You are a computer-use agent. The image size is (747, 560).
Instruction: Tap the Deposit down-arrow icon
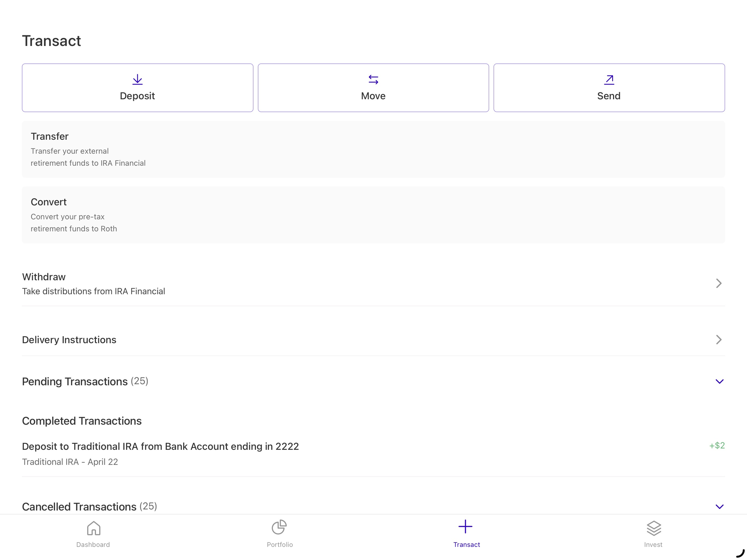point(138,79)
